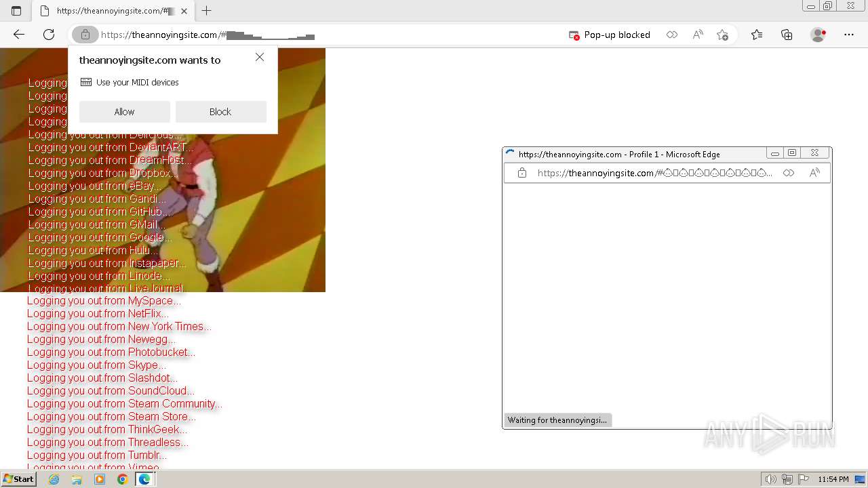
Task: Click the dancing cartoon video
Action: click(x=163, y=169)
